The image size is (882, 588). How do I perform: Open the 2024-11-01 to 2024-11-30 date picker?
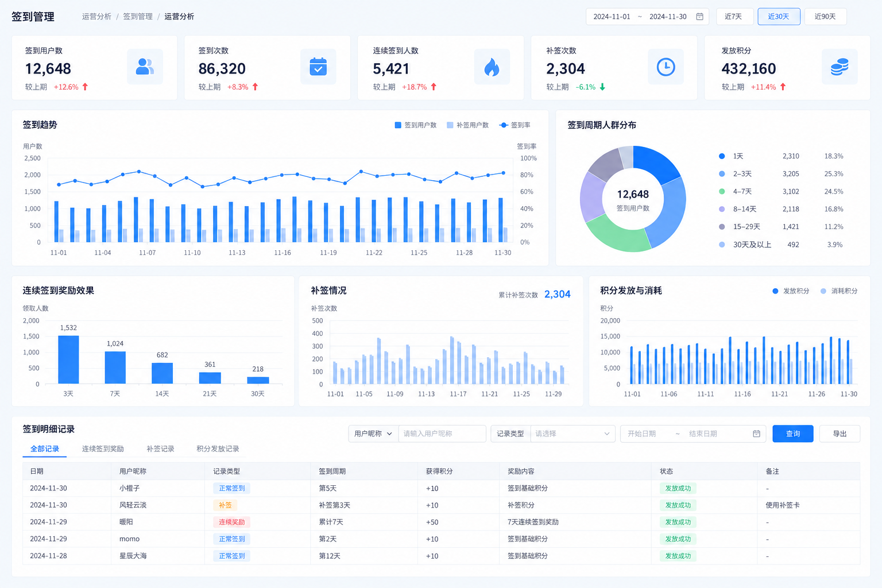(647, 17)
